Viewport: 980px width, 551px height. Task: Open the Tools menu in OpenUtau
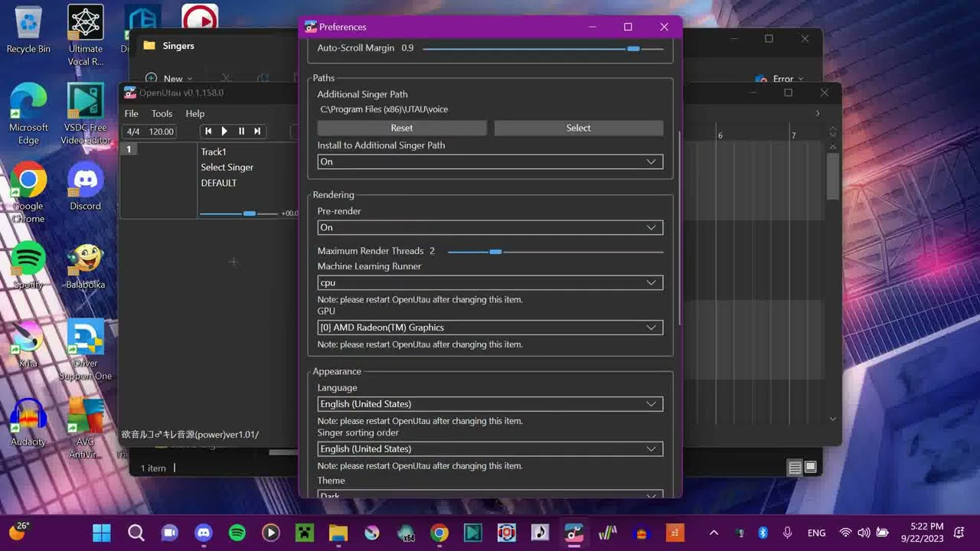click(162, 113)
